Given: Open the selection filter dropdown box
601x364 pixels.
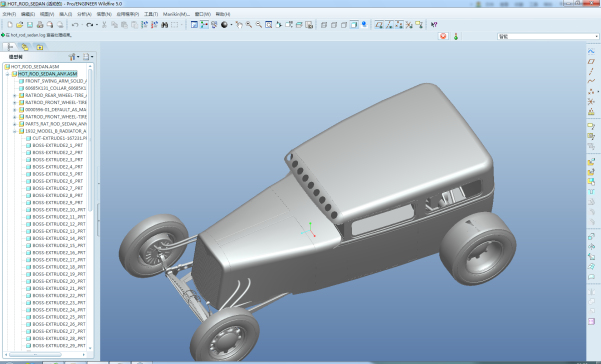Looking at the screenshot, I should tap(548, 36).
